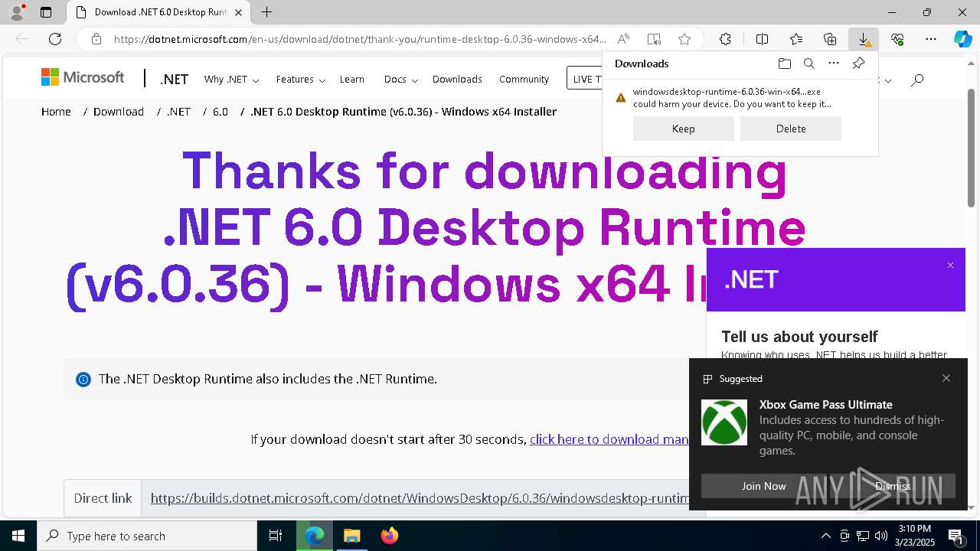Open more options in Downloads panel
This screenshot has width=980, height=551.
coord(834,64)
